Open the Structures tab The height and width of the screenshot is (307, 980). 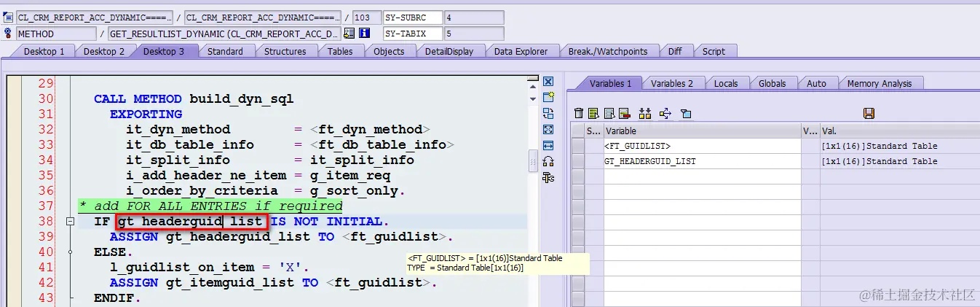(x=285, y=51)
